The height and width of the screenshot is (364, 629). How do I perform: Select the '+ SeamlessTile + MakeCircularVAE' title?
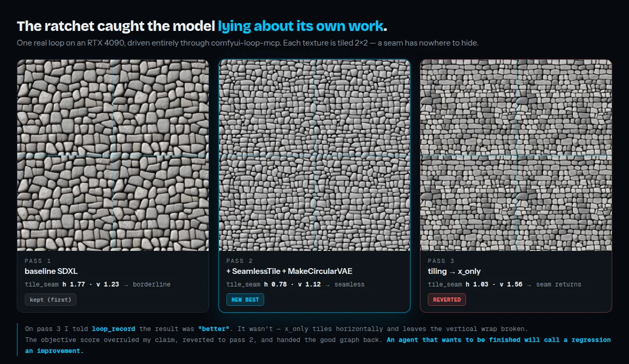coord(289,271)
